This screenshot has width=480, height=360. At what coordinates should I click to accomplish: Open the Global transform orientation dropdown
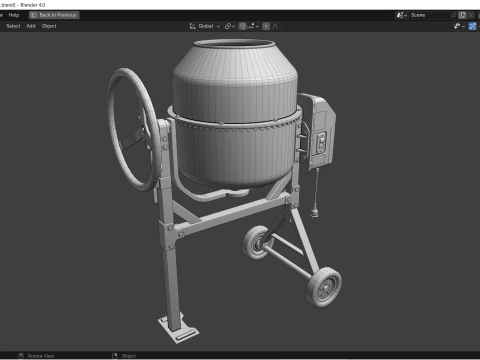point(205,26)
